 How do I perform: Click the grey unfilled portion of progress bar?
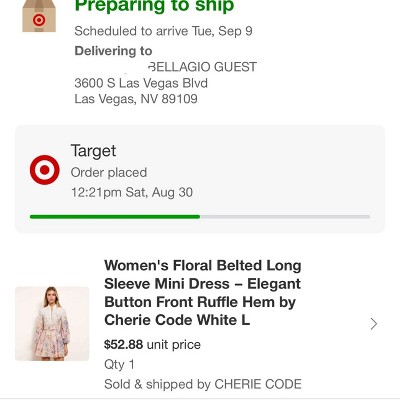pyautogui.click(x=285, y=217)
